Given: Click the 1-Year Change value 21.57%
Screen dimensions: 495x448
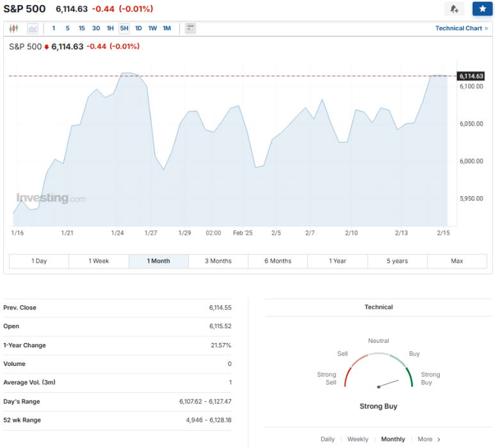Looking at the screenshot, I should pyautogui.click(x=221, y=345).
